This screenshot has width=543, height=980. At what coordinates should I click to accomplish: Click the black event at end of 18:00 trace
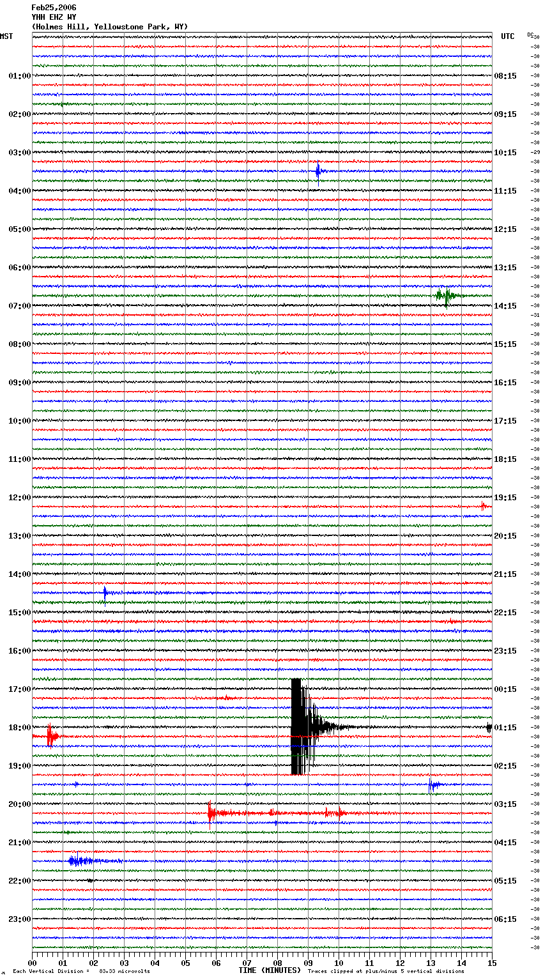coord(489,727)
